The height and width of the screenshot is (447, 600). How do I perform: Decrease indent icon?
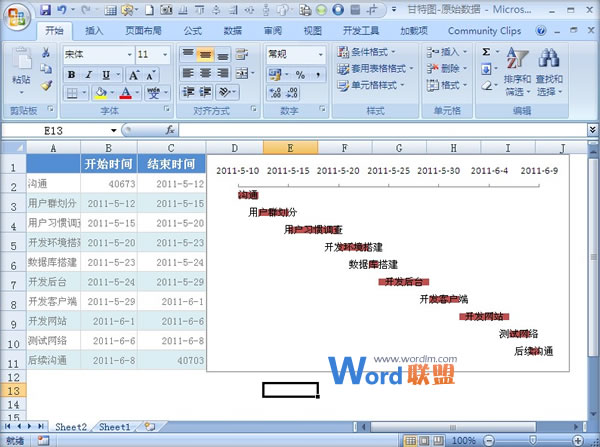click(x=188, y=92)
